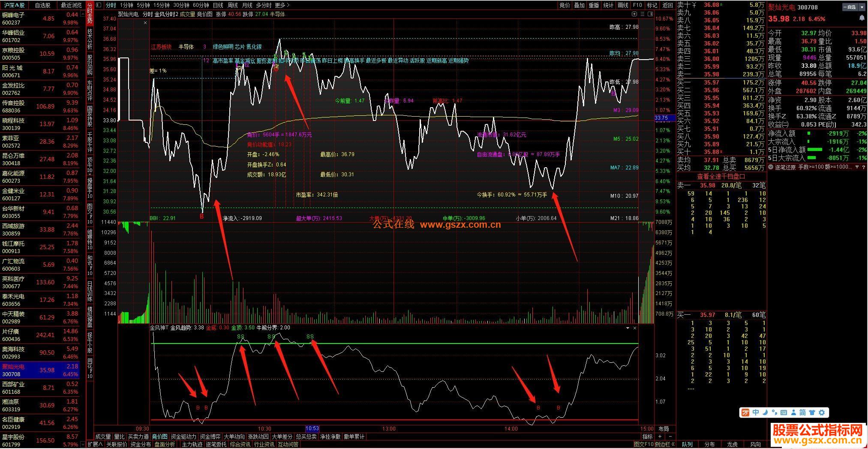Open the IME skin shirt icon
Image resolution: width=868 pixels, height=449 pixels.
click(x=812, y=413)
